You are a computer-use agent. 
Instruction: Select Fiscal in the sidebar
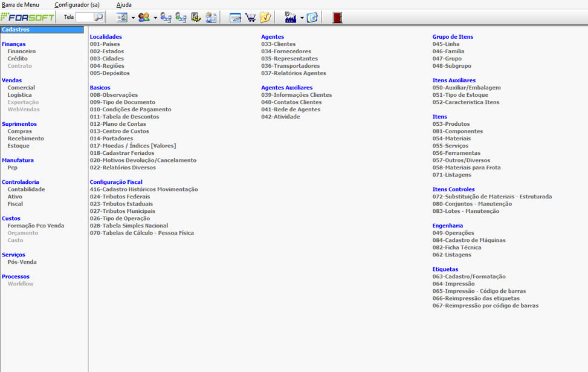(15, 204)
